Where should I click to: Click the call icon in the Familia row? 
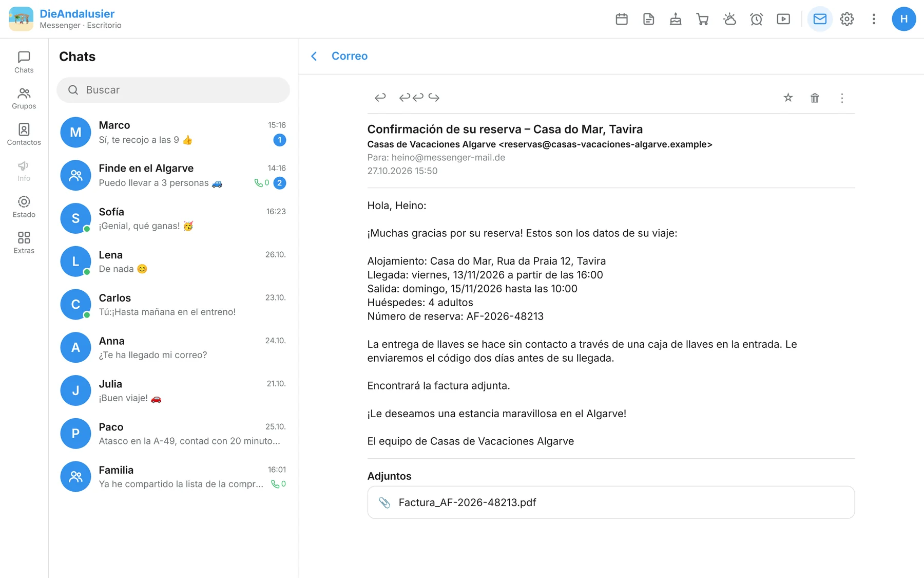(275, 484)
